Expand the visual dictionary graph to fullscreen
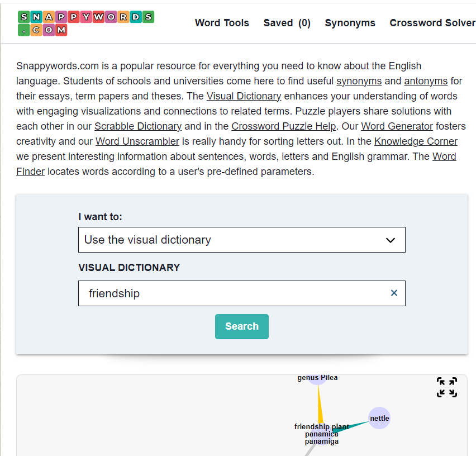Viewport: 476px width, 456px height. [446, 387]
